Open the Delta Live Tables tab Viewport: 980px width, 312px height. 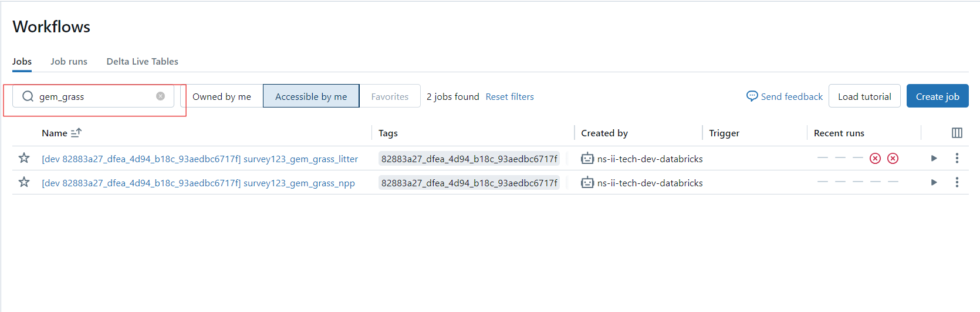click(142, 61)
